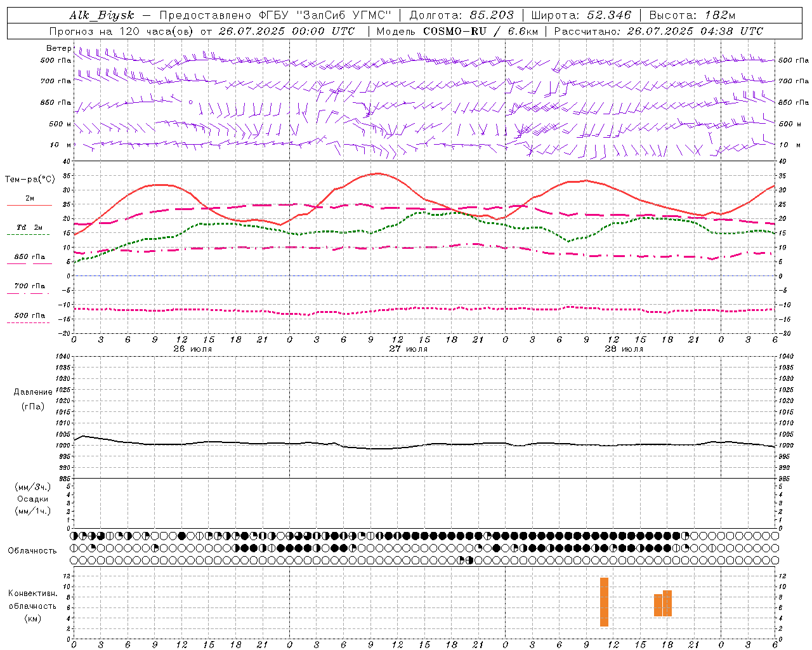Select the (гПа) pressure unit label
This screenshot has width=812, height=650.
click(x=33, y=406)
